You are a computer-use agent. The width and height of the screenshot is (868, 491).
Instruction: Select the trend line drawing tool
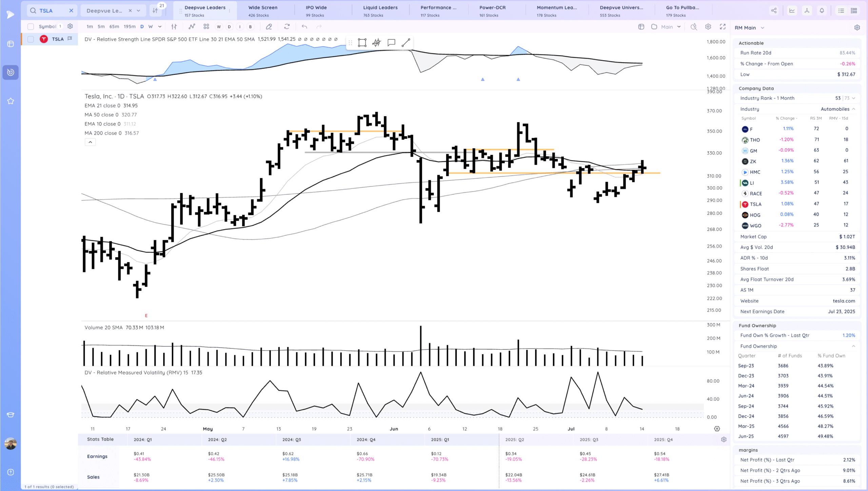tap(406, 43)
